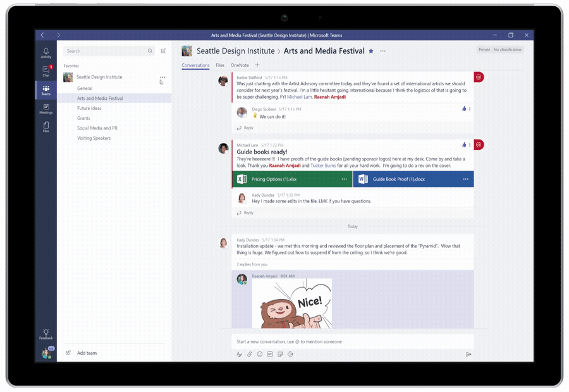Open the Guide Book Proof (1).docx attachment
Image resolution: width=569 pixels, height=392 pixels.
[413, 179]
